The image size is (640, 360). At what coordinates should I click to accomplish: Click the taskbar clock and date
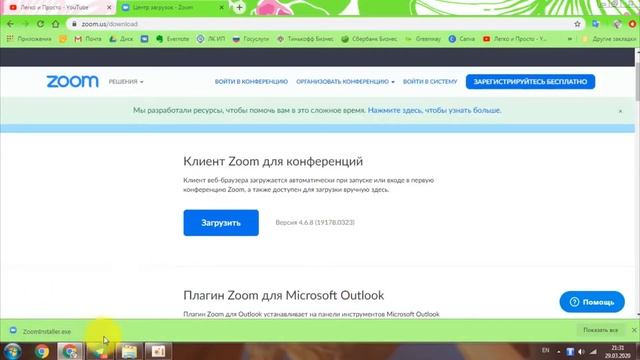click(618, 351)
